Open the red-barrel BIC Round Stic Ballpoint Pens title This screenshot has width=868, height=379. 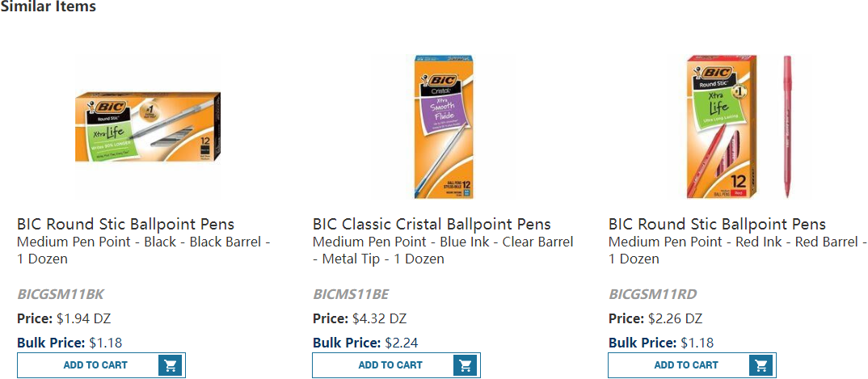[x=717, y=224]
